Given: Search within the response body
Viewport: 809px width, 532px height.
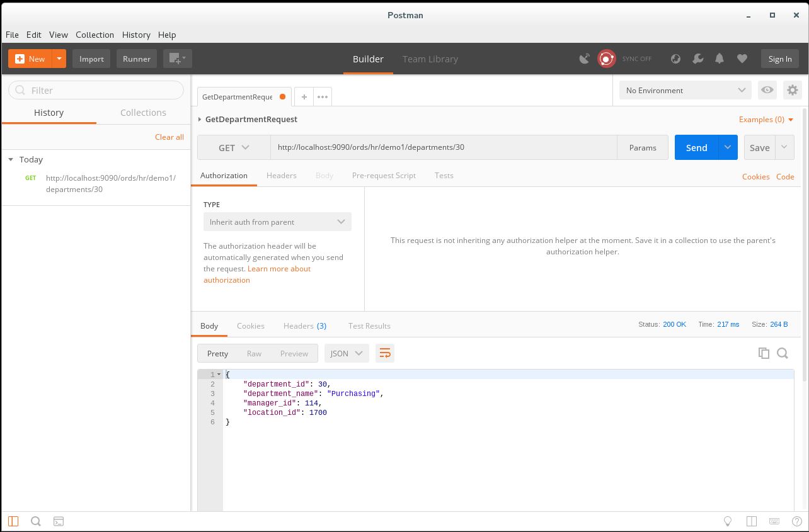Looking at the screenshot, I should [x=783, y=353].
